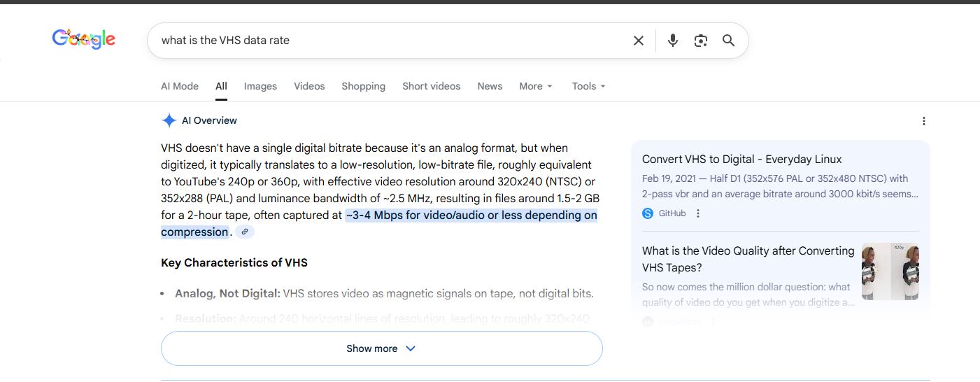
Task: Switch to the AI Mode tab
Action: click(x=180, y=86)
